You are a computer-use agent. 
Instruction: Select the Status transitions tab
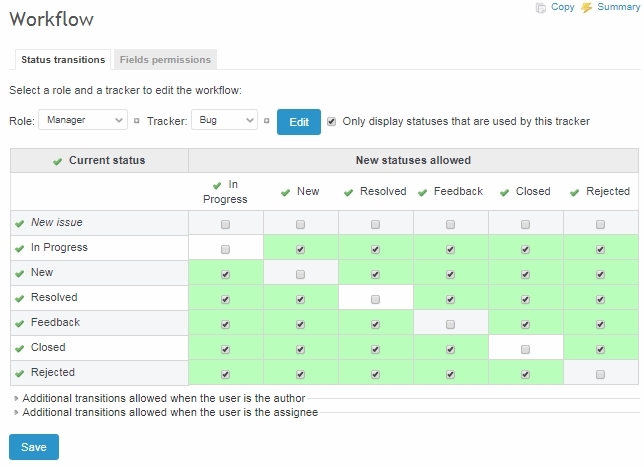point(63,60)
